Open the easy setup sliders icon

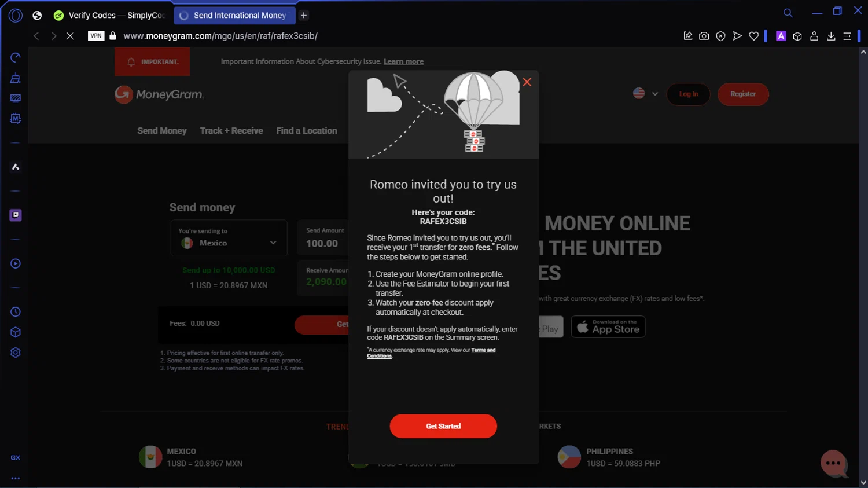pyautogui.click(x=847, y=36)
